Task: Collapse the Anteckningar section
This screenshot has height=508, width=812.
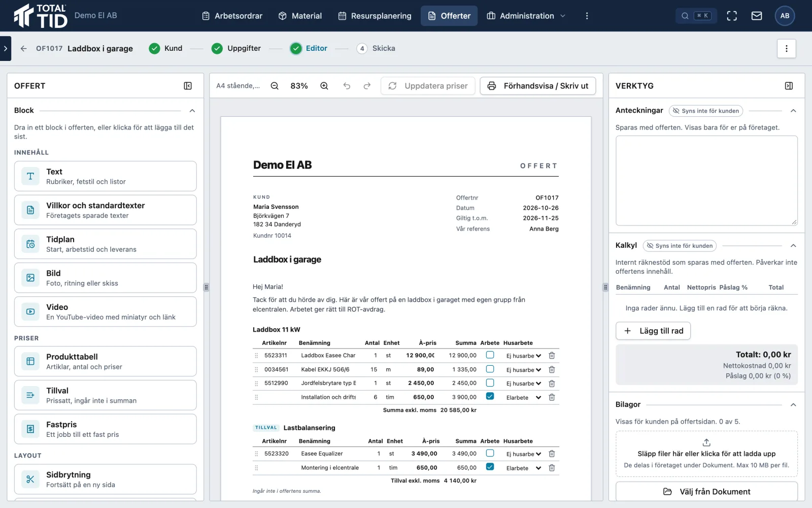Action: coord(793,111)
